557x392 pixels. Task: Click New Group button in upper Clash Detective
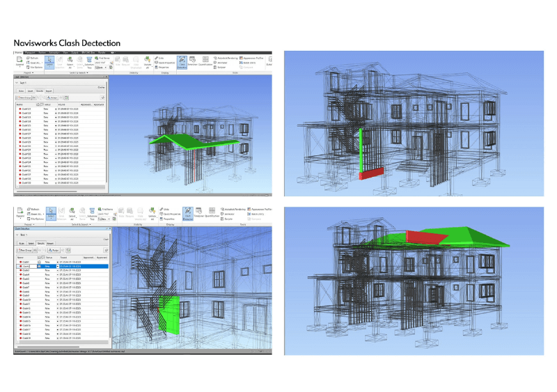24,97
